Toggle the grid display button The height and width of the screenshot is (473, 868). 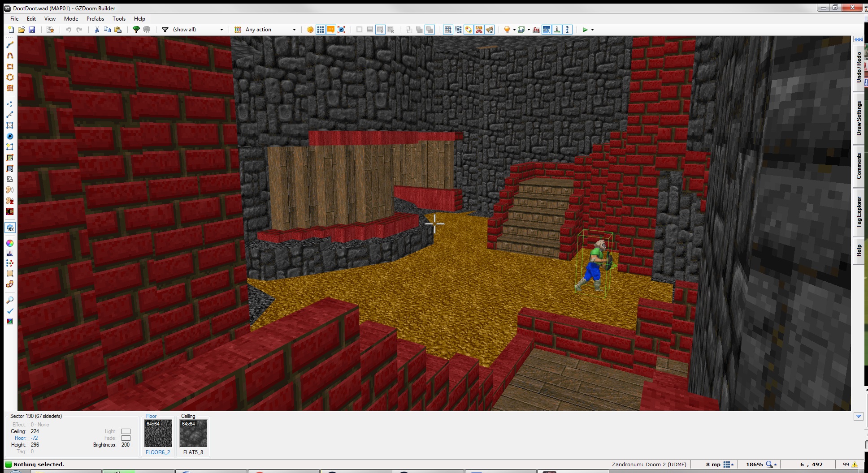tap(321, 30)
